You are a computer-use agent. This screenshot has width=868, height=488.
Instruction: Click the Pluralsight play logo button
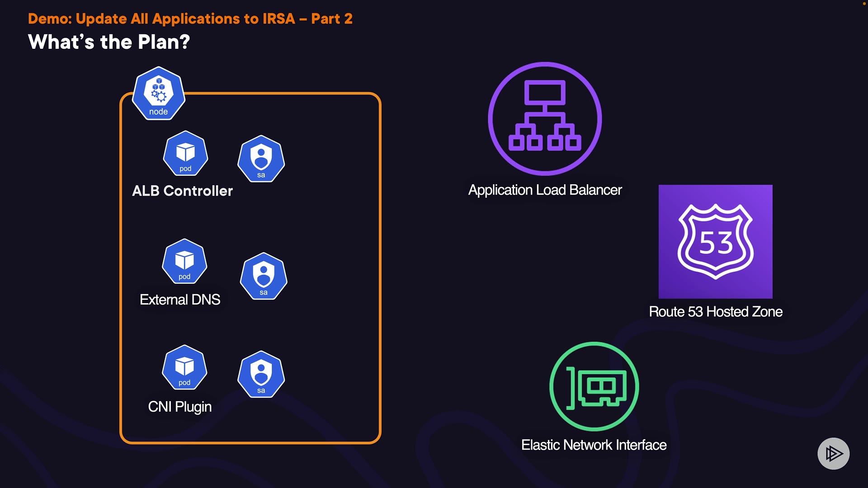[833, 453]
